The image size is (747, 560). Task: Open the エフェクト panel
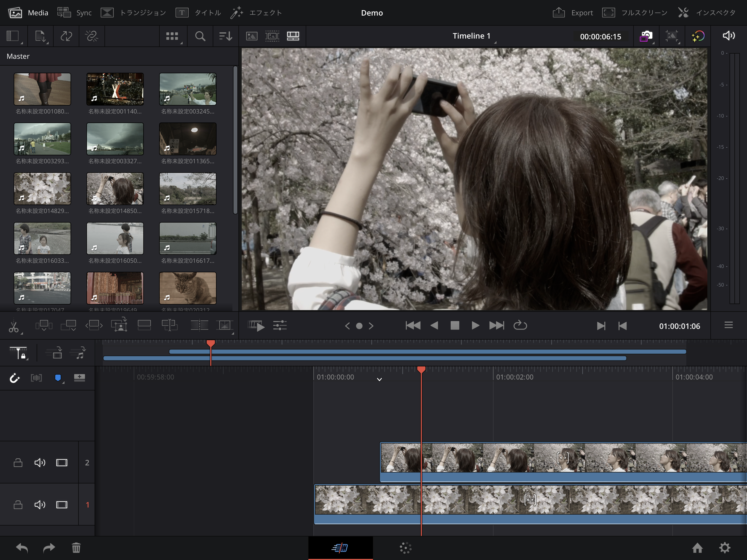point(256,13)
